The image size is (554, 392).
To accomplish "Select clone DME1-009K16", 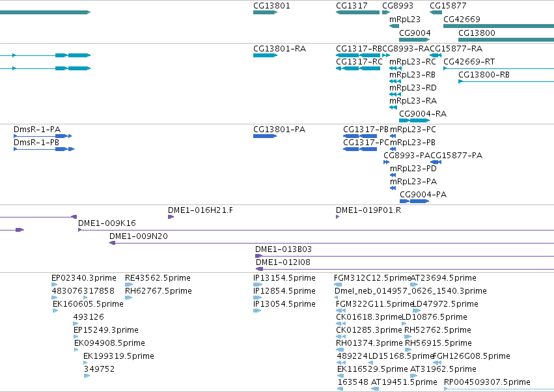I will tap(316, 230).
